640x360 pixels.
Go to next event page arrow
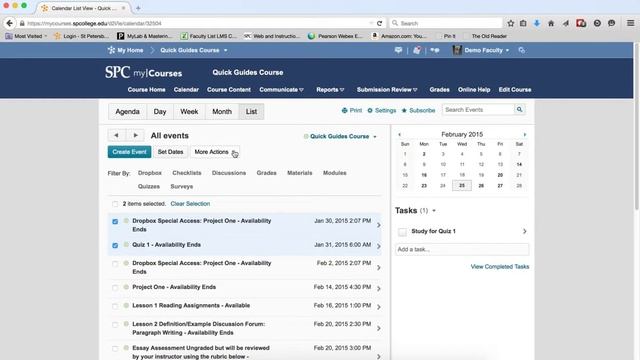pos(136,135)
